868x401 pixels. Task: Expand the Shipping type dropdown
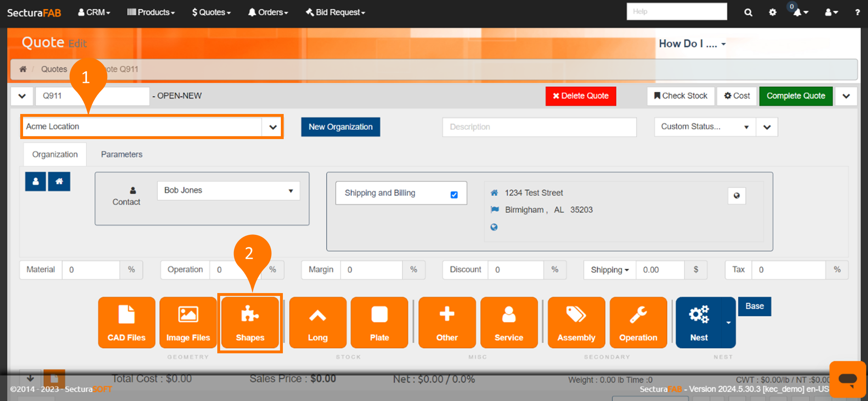click(x=609, y=270)
